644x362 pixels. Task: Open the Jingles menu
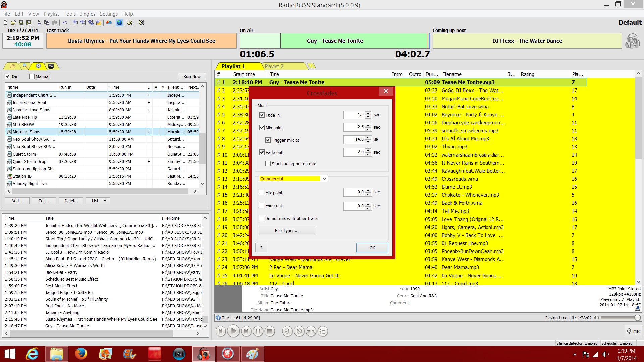click(x=88, y=14)
